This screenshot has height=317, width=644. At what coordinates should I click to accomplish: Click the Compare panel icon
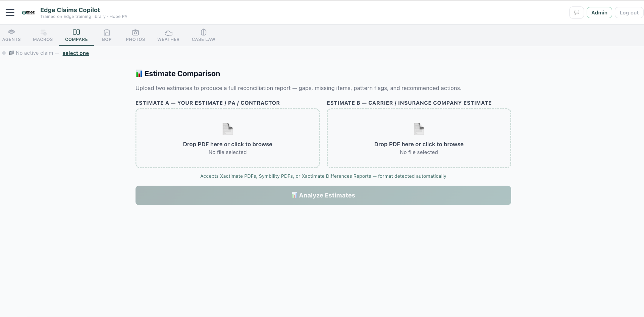coord(76,32)
